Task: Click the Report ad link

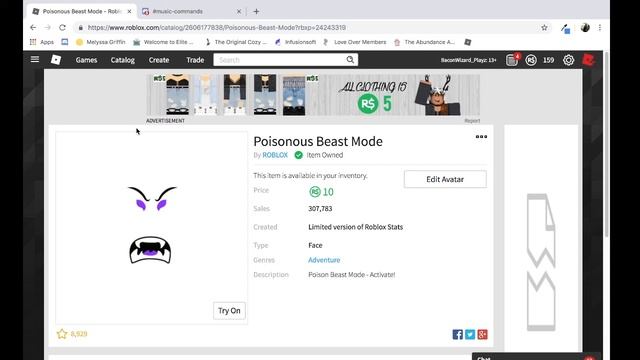Action: (x=472, y=121)
